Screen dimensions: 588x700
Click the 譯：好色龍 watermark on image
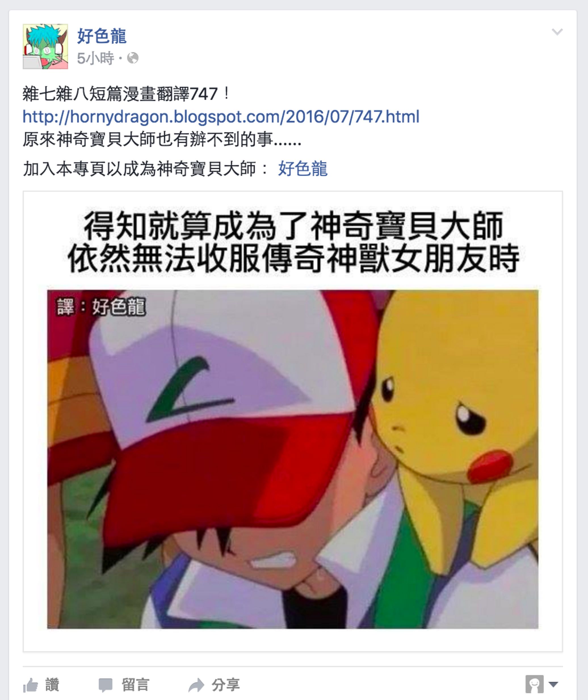pyautogui.click(x=101, y=307)
